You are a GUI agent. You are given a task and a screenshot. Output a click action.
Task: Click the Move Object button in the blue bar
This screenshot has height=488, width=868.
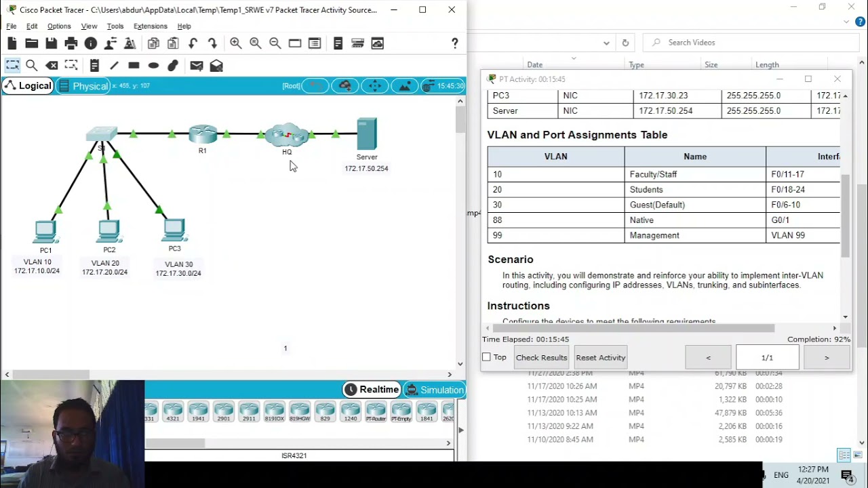coord(375,86)
